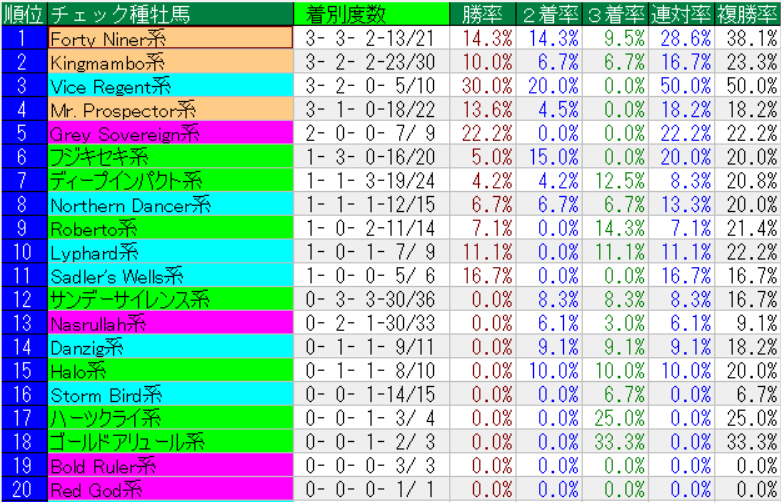782x502 pixels.
Task: Click the 3- 2- 0- 5/10 record cell
Action: click(372, 85)
